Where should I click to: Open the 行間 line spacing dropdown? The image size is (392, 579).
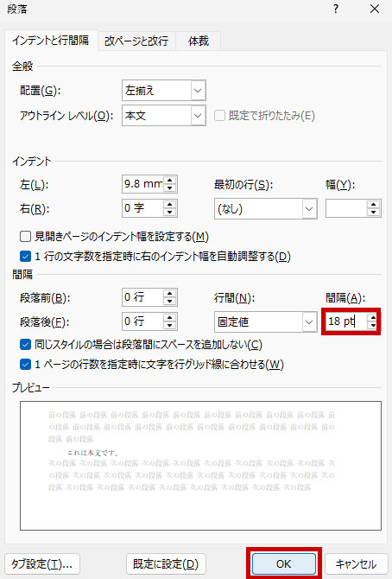(x=309, y=322)
